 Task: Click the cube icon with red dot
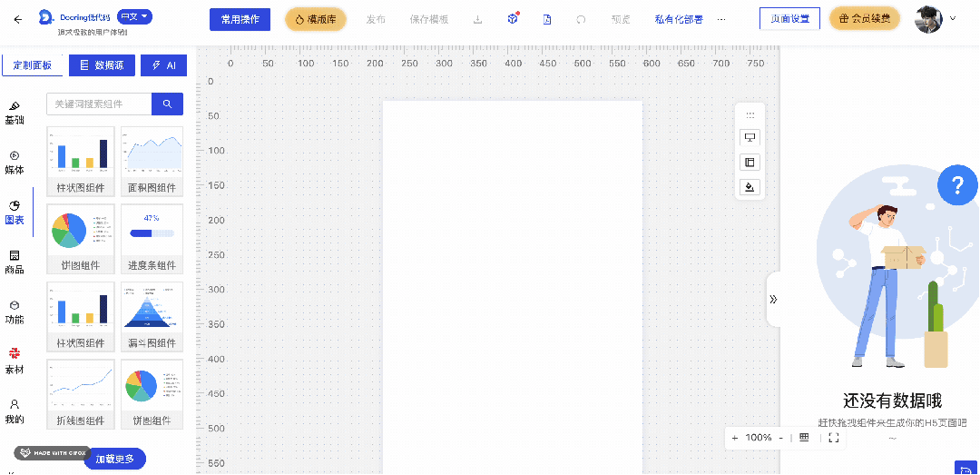click(513, 19)
